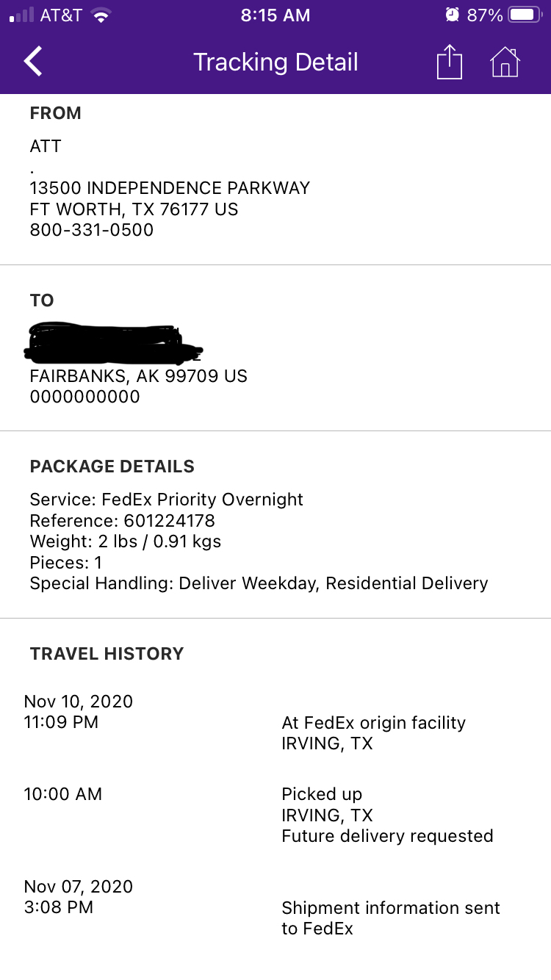Image resolution: width=551 pixels, height=980 pixels.
Task: Select the 13500 Independence Parkway address line
Action: tap(170, 188)
